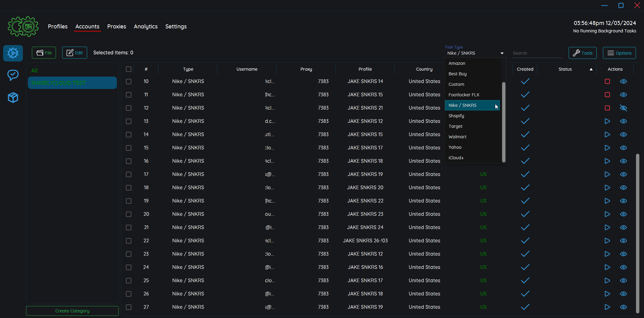Collapse the Task Type dropdown arrow

tap(502, 53)
